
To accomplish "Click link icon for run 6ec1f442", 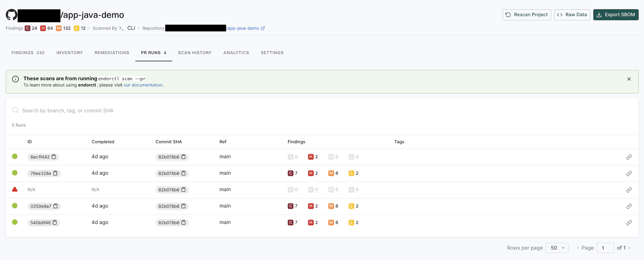I will click(x=629, y=157).
